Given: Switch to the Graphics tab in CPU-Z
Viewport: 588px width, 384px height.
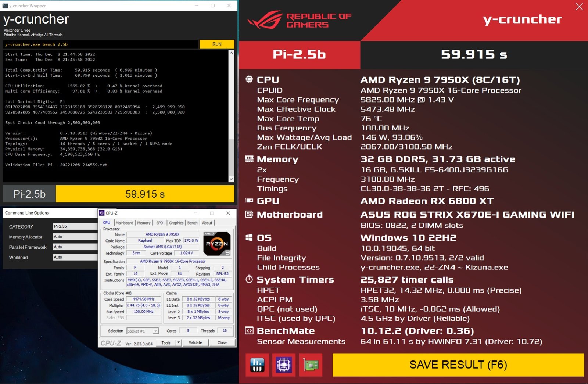Looking at the screenshot, I should pos(176,223).
